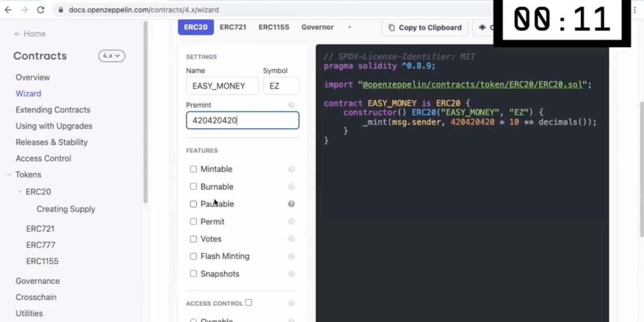Click the help icon next to Snapshots
The image size is (644, 322).
pos(291,274)
